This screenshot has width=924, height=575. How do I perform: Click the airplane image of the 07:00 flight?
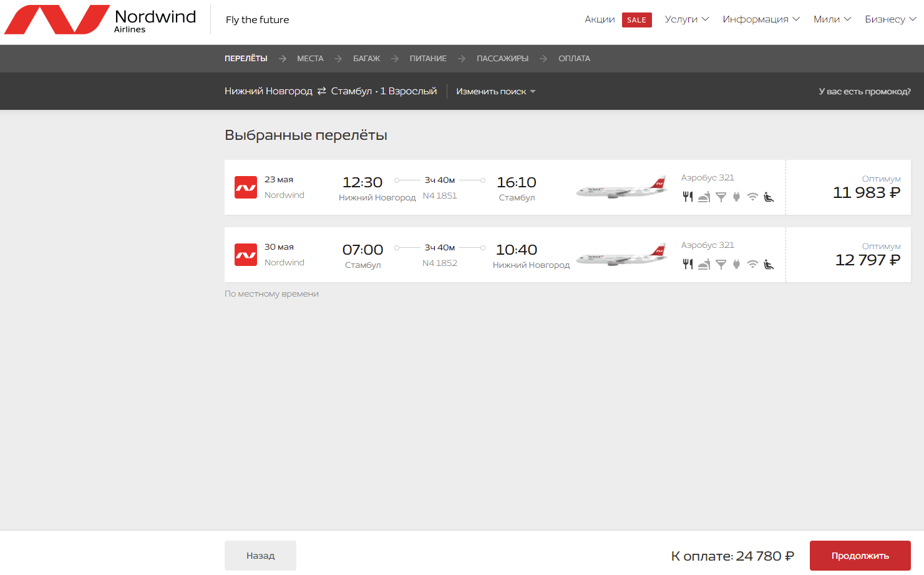pos(621,255)
